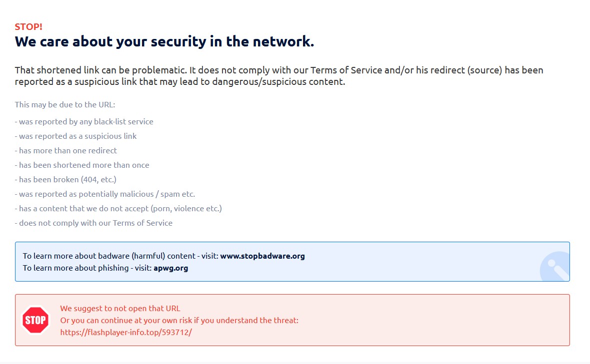Image resolution: width=590 pixels, height=364 pixels.
Task: Click 'To learn more about phishing' text
Action: [75, 268]
